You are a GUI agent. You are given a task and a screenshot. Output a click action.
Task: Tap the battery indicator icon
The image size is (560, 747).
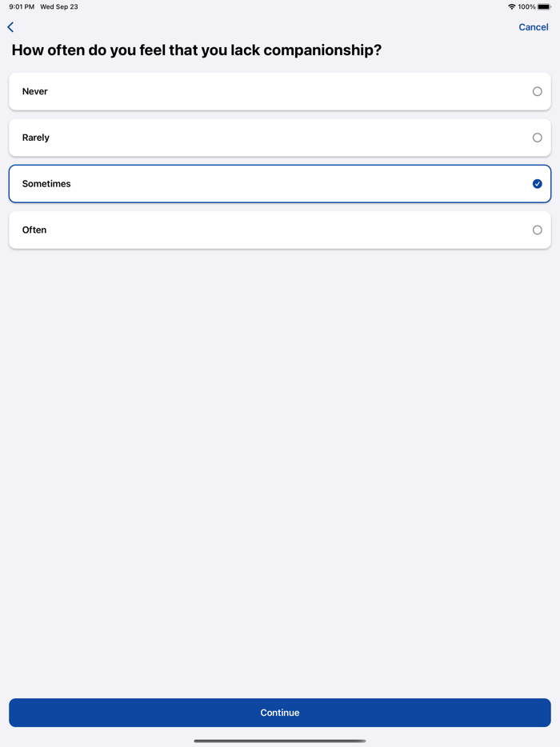tap(546, 6)
